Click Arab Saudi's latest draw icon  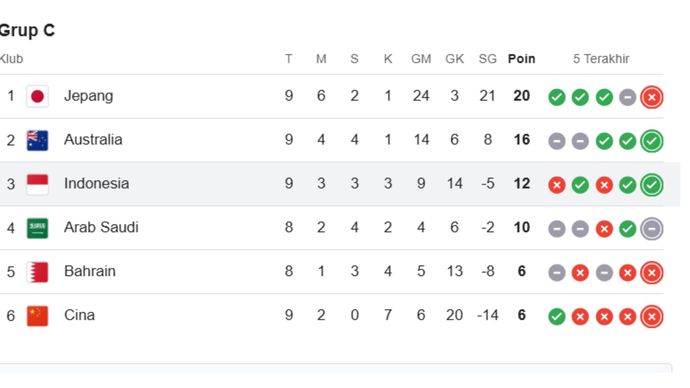(652, 229)
